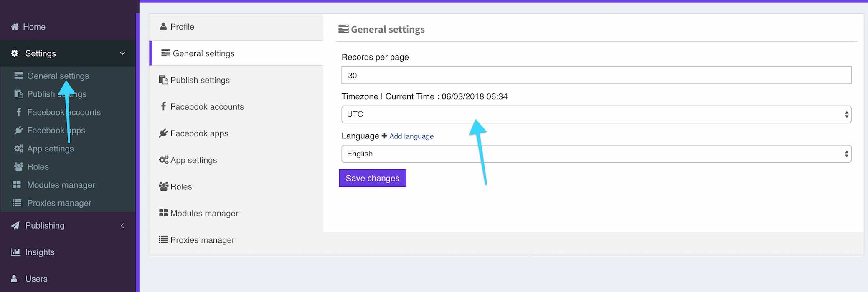This screenshot has height=292, width=868.
Task: Click the plus icon next to Add language
Action: coord(384,136)
